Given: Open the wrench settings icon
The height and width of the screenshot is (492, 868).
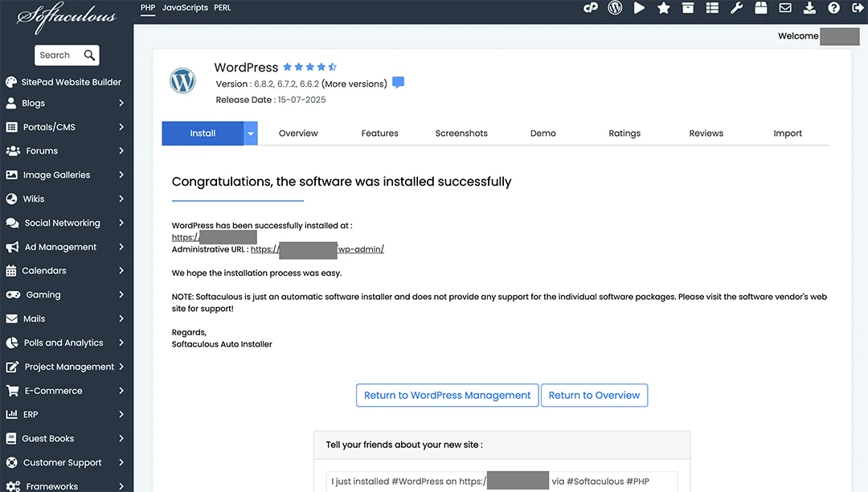Looking at the screenshot, I should [737, 8].
